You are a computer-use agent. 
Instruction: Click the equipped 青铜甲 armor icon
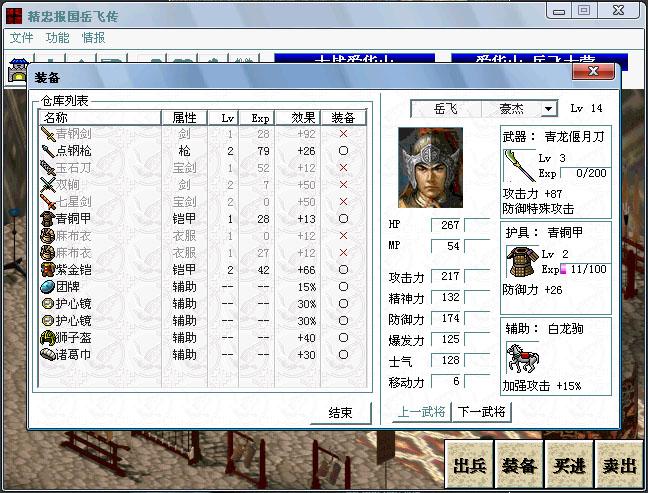click(x=522, y=262)
